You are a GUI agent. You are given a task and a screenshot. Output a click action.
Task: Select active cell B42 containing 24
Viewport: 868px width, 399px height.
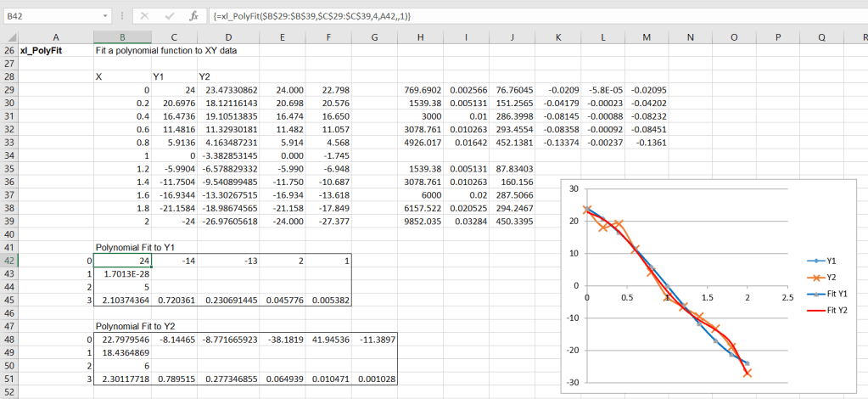pyautogui.click(x=122, y=261)
